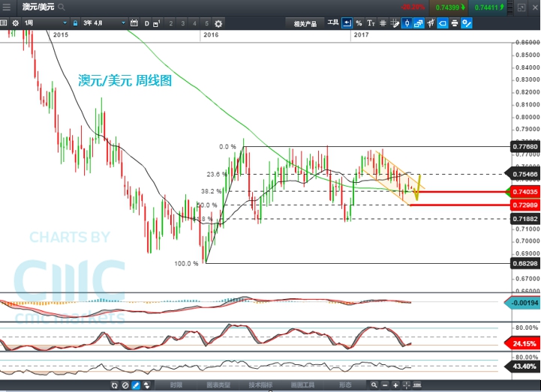541x392 pixels.
Task: Click the print chart icon
Action: tap(455, 23)
